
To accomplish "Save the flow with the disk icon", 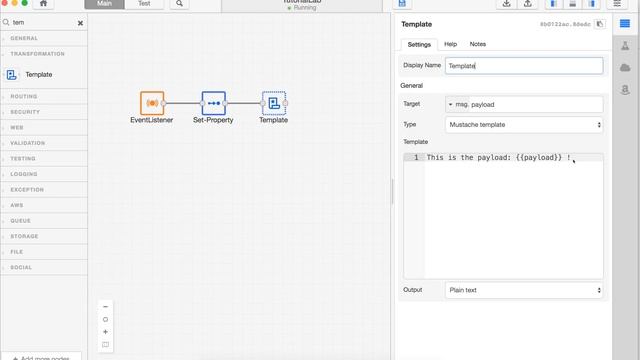I will [x=402, y=4].
